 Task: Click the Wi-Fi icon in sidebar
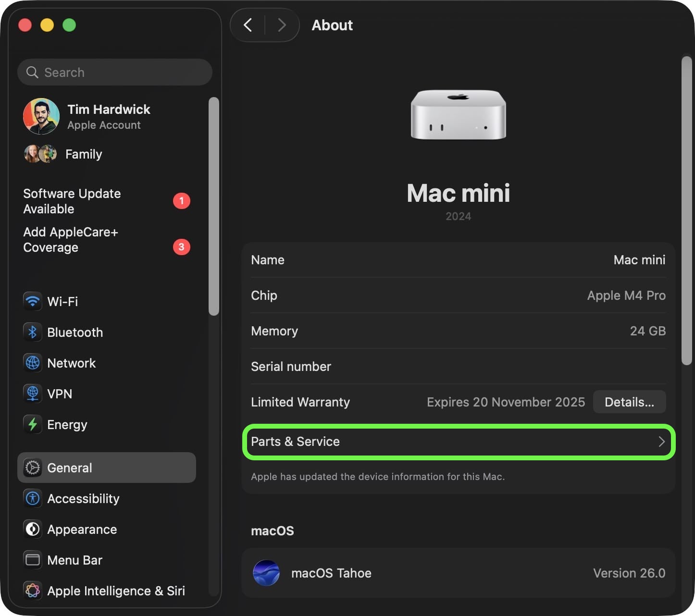click(x=33, y=301)
